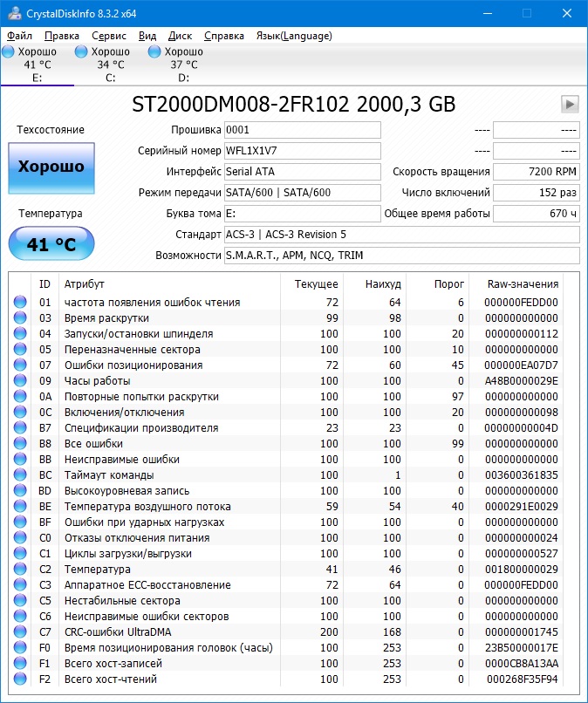Select row 'Спецификации производителя'

click(287, 427)
